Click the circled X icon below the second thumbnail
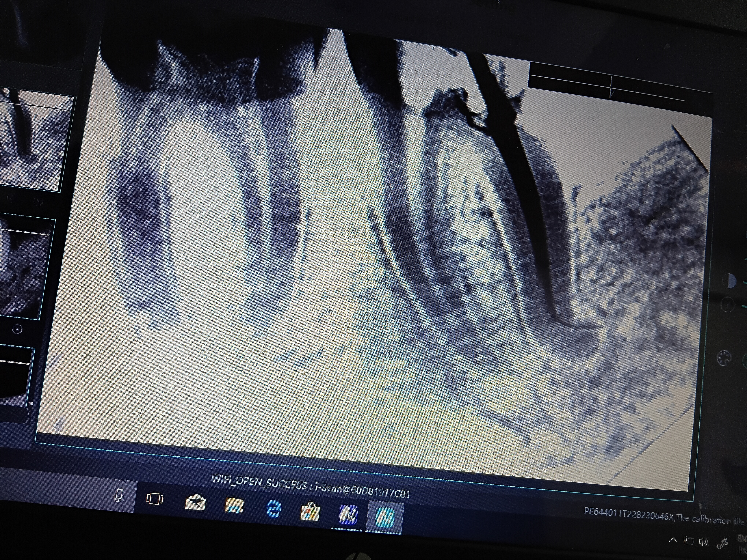This screenshot has height=560, width=747. [x=17, y=329]
